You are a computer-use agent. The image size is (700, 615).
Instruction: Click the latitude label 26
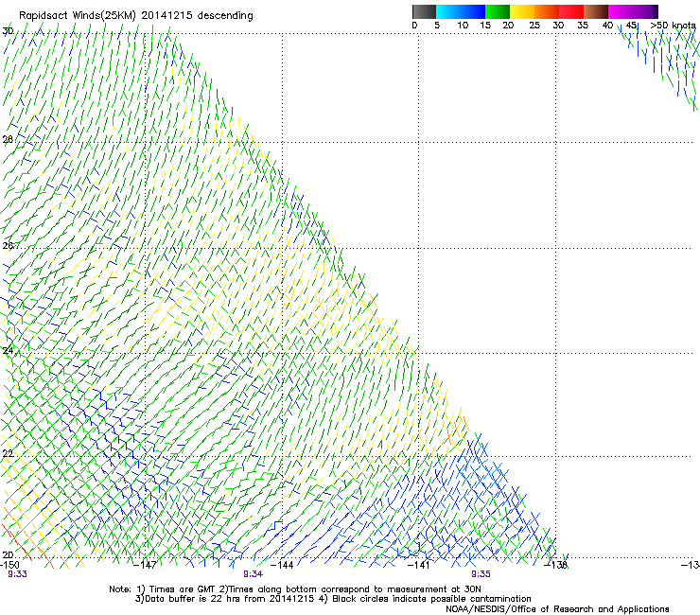(x=8, y=246)
